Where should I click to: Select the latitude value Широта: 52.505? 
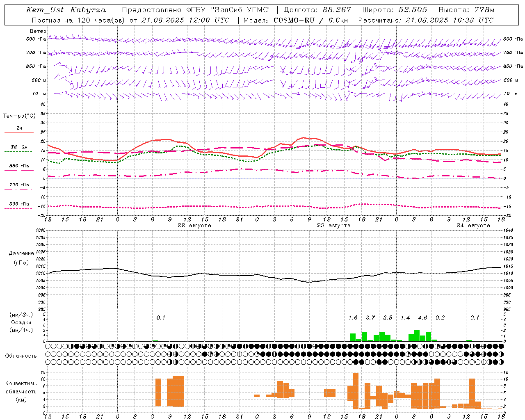[395, 10]
